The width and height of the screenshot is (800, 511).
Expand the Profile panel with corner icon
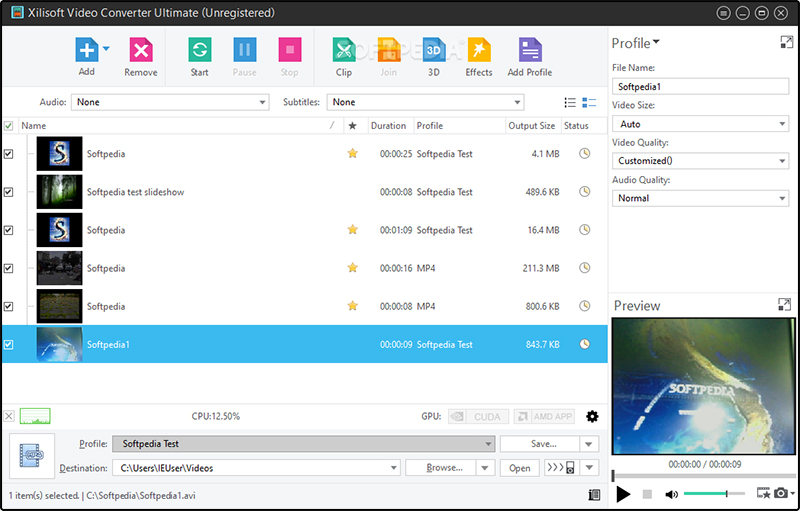click(x=786, y=42)
